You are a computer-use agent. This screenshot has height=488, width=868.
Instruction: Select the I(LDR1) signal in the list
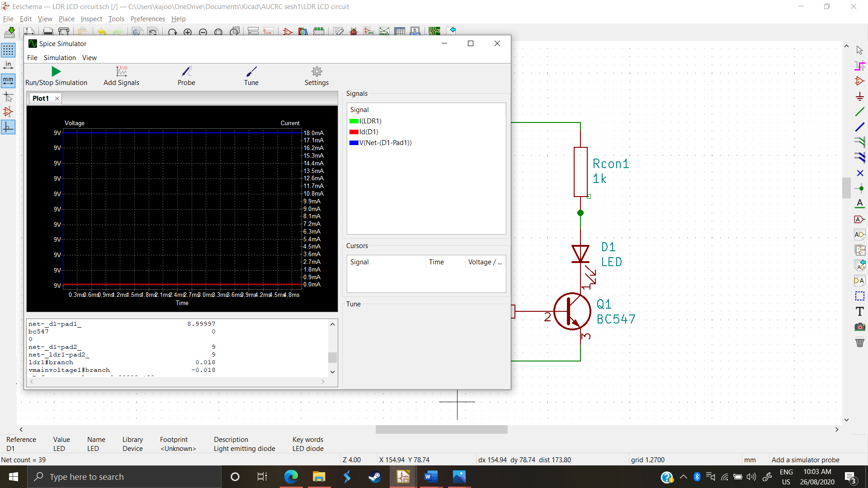coord(370,121)
